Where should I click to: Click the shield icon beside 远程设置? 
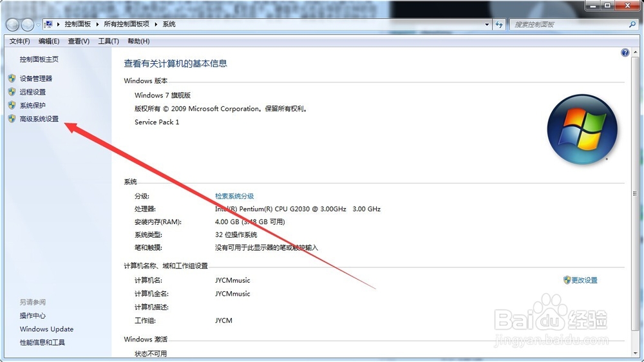click(x=12, y=92)
